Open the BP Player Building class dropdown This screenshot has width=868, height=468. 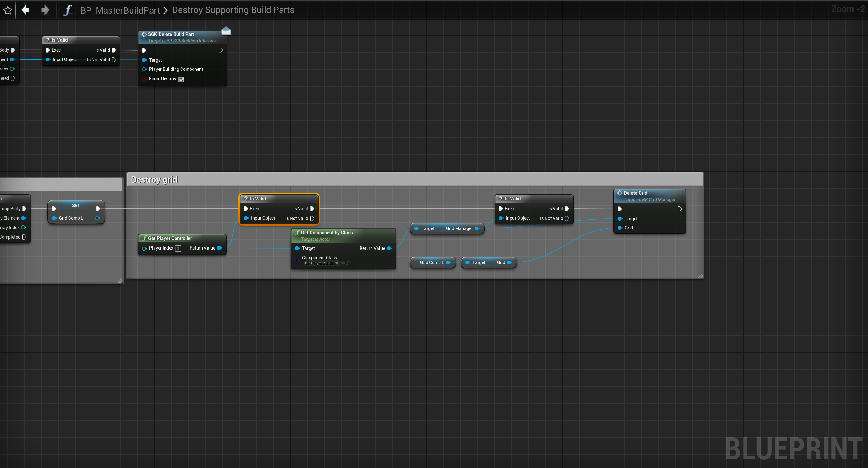pyautogui.click(x=322, y=263)
